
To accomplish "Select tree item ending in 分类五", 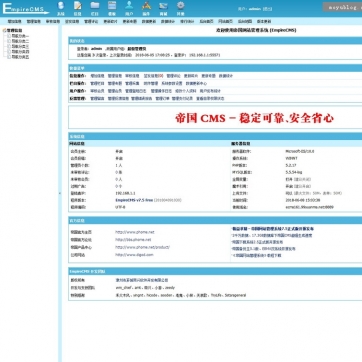I will point(20,57).
